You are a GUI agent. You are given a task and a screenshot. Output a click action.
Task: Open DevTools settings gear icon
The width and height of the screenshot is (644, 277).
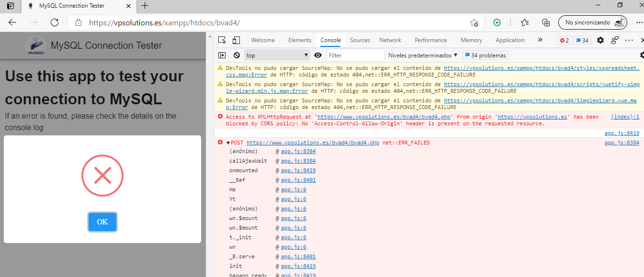click(x=600, y=40)
